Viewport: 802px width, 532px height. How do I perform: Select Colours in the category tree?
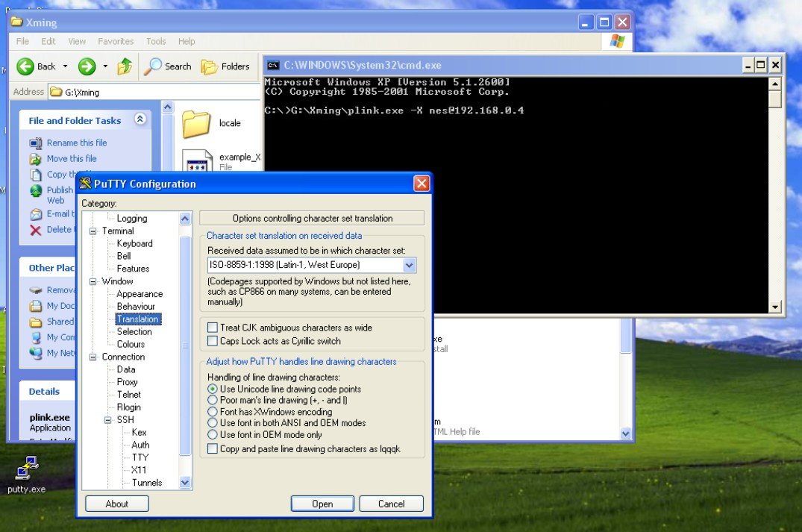(131, 344)
